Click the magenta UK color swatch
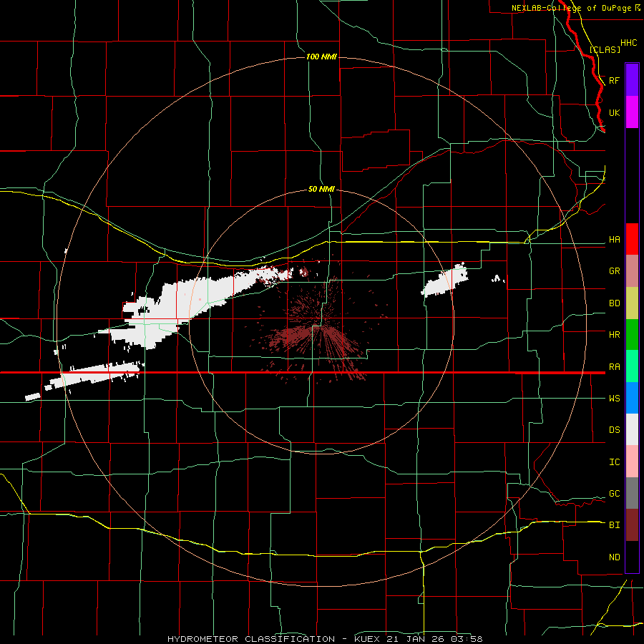This screenshot has width=644, height=644. click(x=632, y=112)
